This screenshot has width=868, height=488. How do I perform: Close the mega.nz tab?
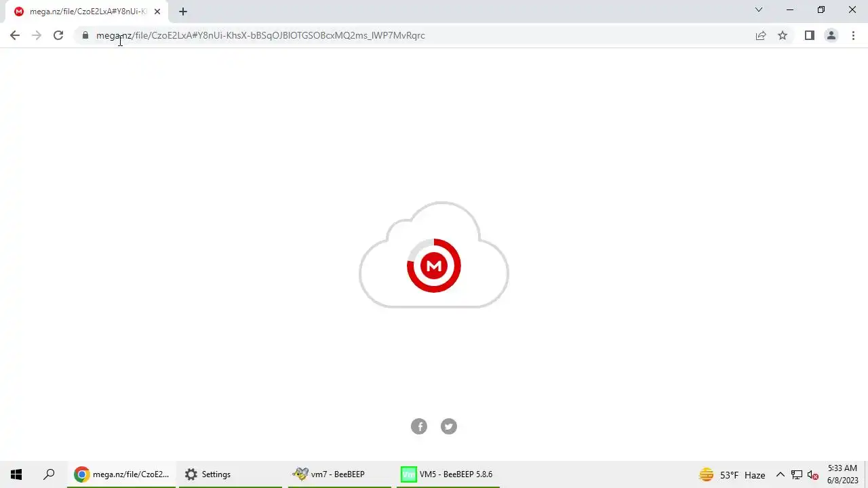(x=157, y=12)
